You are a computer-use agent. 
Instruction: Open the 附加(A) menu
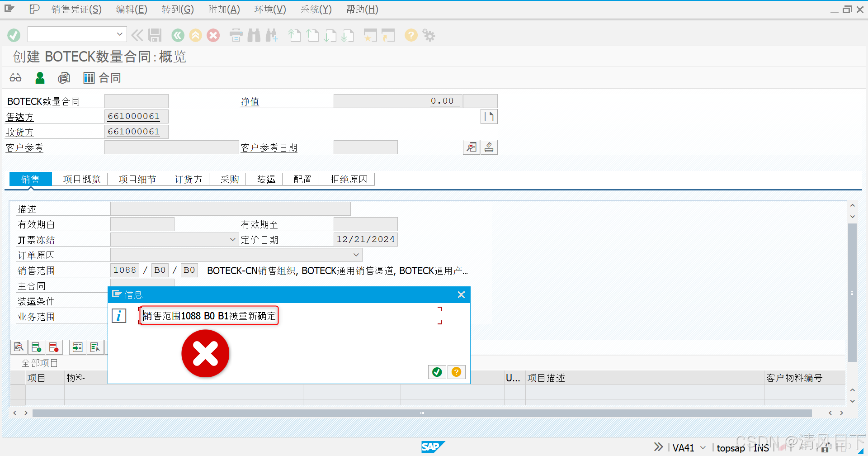pos(224,9)
